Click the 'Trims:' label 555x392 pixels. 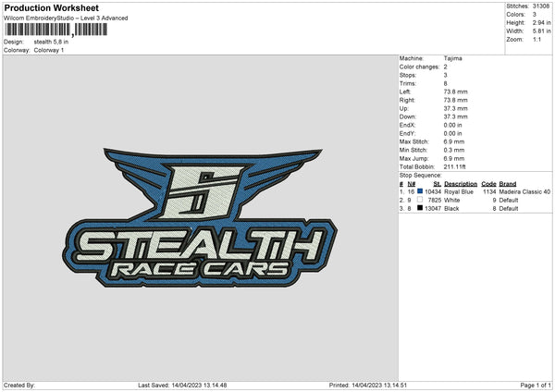click(407, 83)
